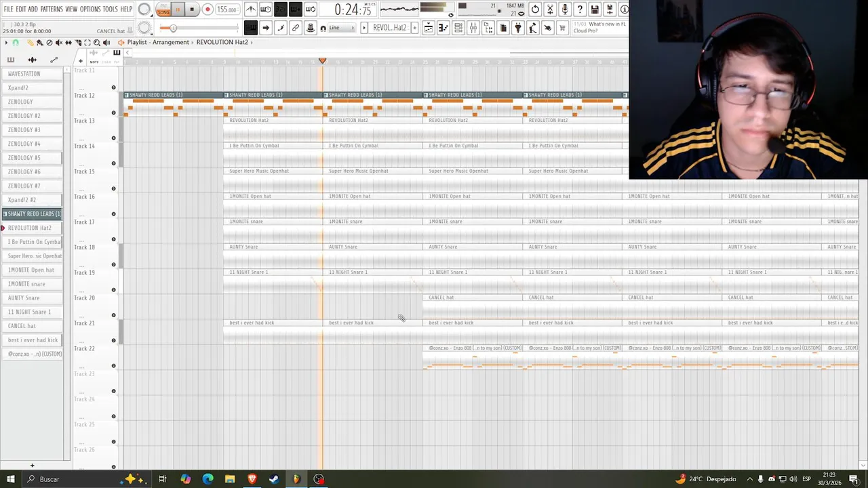Open the project info icon
This screenshot has height=488, width=868.
pyautogui.click(x=624, y=9)
